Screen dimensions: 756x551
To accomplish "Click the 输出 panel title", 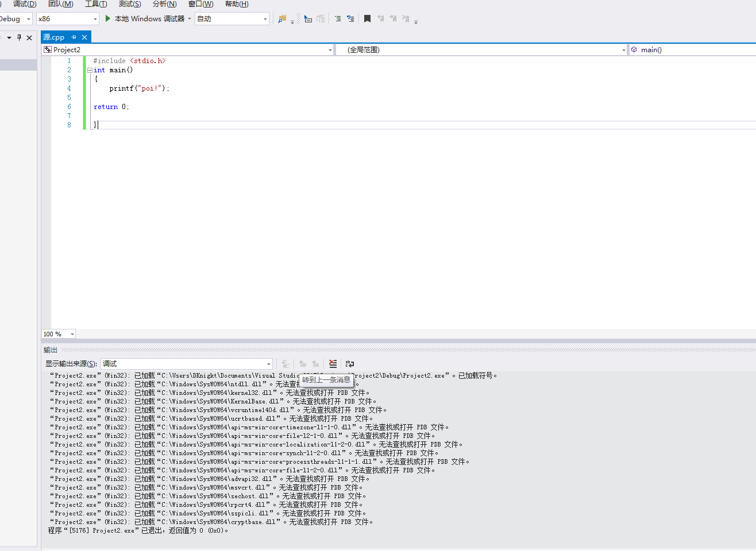I will click(x=51, y=350).
